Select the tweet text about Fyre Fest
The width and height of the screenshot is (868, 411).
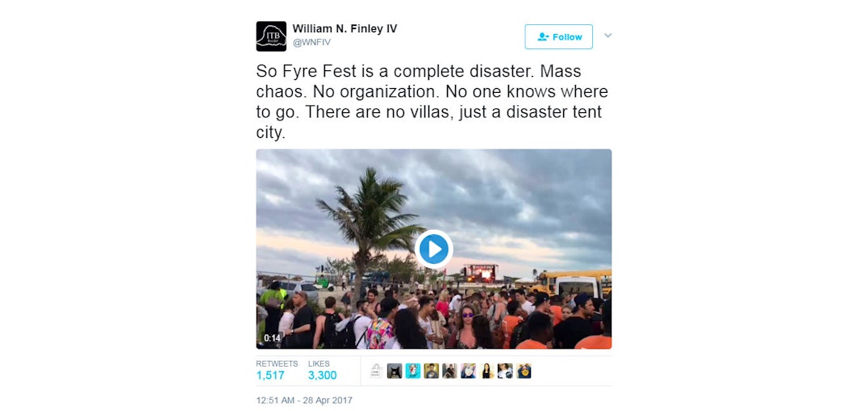click(432, 103)
